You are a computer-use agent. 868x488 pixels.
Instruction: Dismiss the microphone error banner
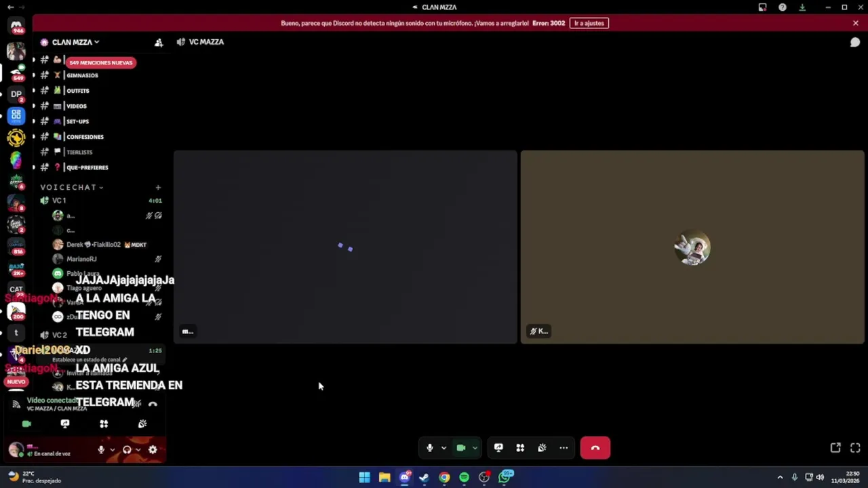pyautogui.click(x=855, y=23)
